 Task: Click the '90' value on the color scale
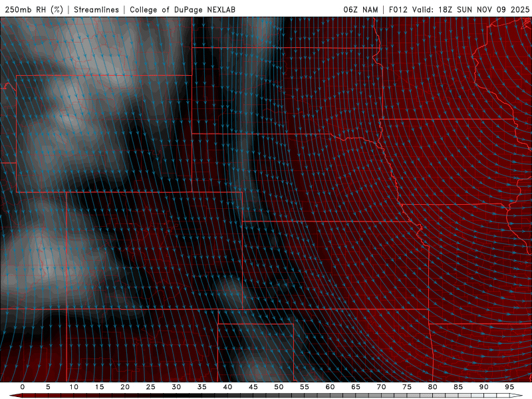484,387
